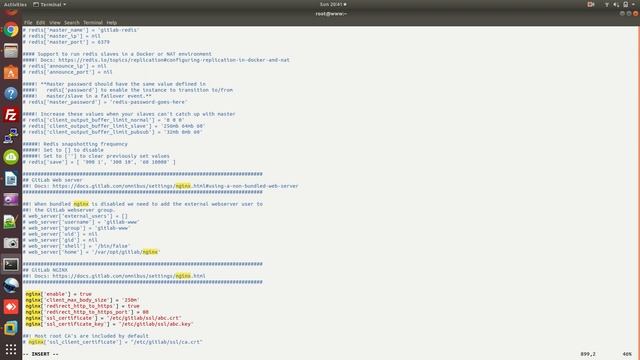640x360 pixels.
Task: Open the volume icon in top bar
Action: pyautogui.click(x=616, y=4)
